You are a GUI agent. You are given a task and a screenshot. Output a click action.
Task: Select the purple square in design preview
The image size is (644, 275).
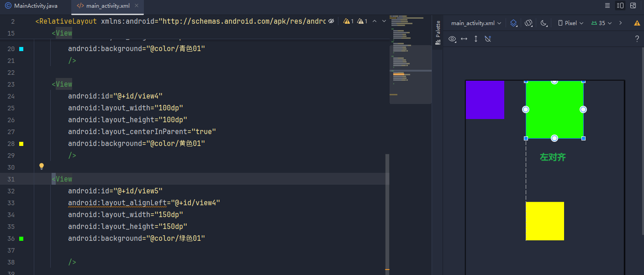(x=485, y=100)
